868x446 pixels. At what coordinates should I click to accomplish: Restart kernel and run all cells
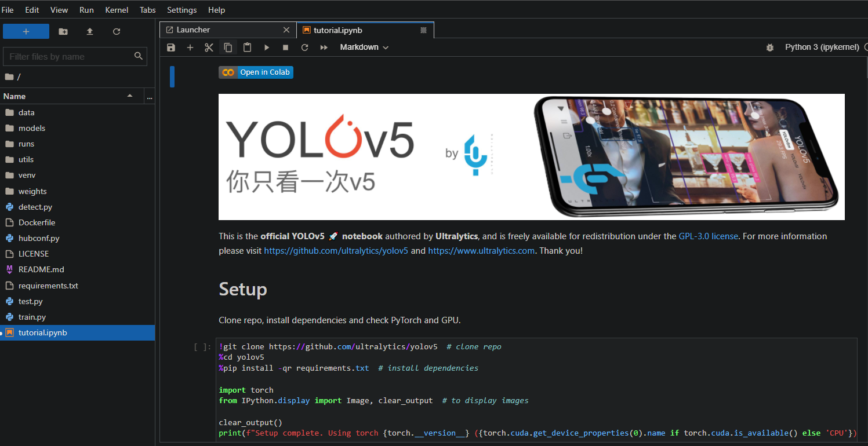coord(324,47)
